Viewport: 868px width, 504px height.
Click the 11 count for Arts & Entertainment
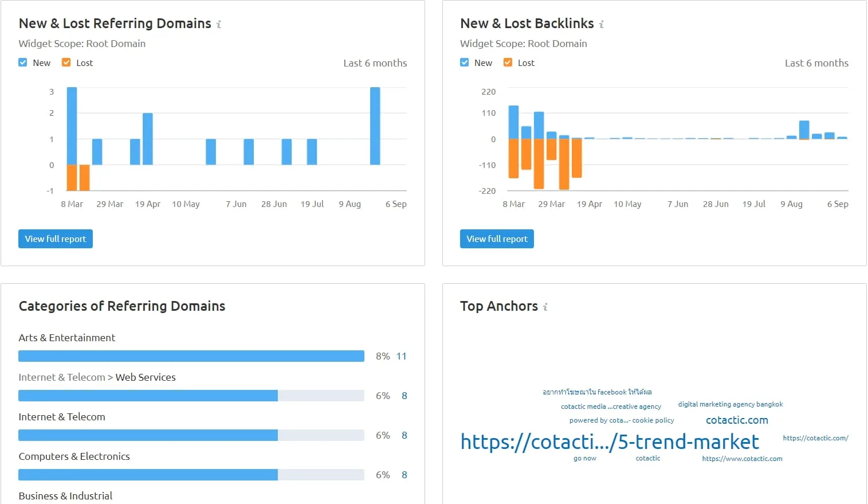[x=401, y=356]
